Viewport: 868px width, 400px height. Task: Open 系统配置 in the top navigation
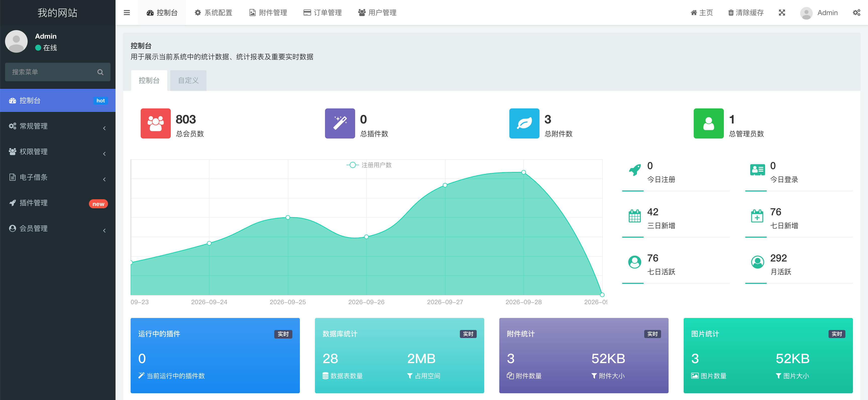click(213, 13)
